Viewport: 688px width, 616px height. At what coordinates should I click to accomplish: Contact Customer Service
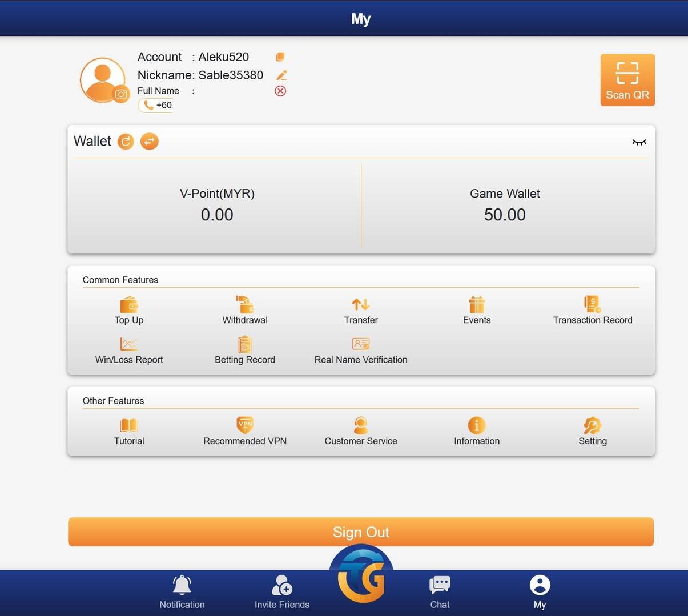(x=361, y=432)
